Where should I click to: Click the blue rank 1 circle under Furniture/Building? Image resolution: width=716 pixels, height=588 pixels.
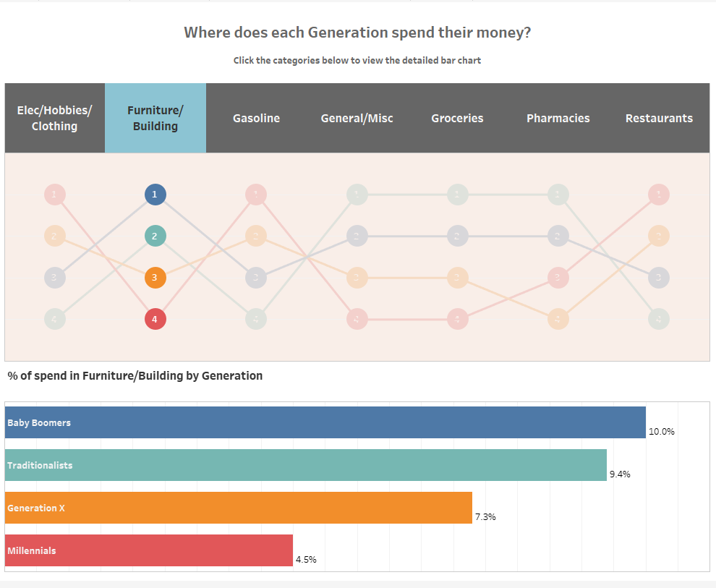point(155,194)
